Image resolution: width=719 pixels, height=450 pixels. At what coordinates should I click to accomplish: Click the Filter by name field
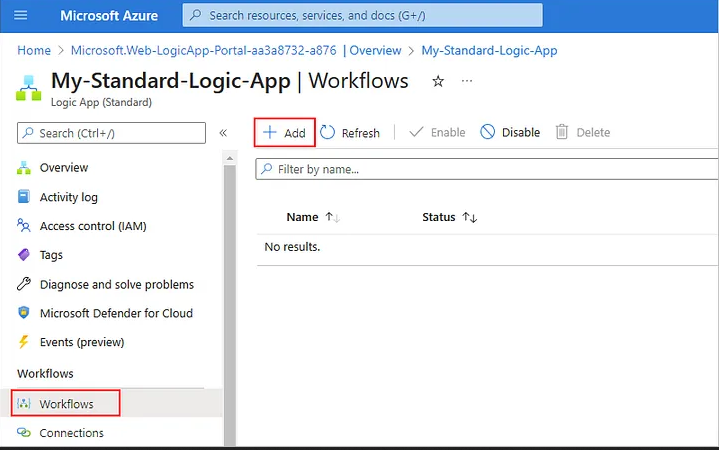tap(490, 170)
